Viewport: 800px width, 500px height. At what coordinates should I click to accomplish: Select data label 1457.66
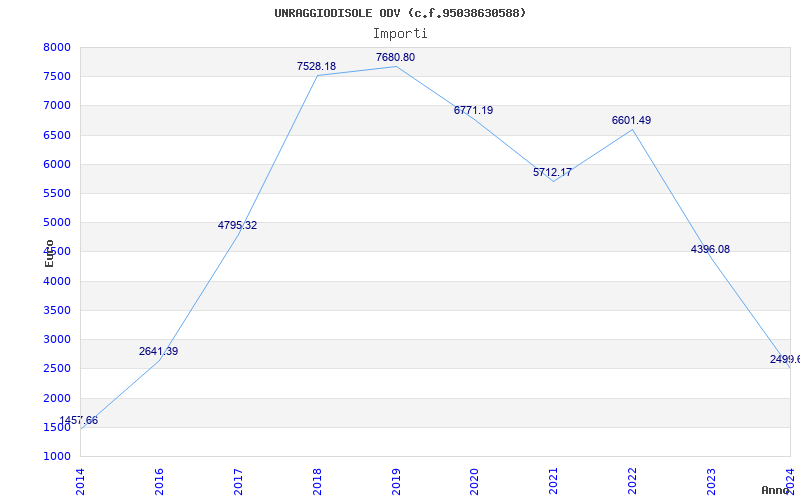(79, 420)
